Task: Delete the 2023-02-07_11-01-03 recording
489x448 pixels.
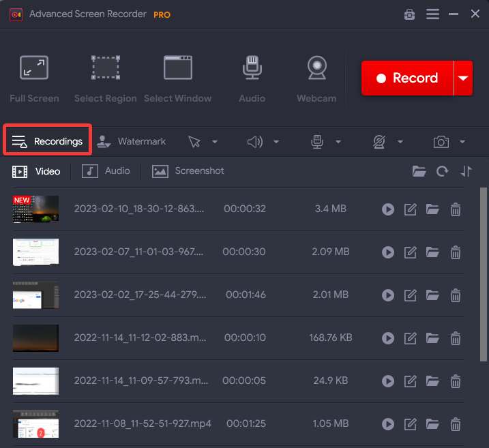Action: 456,252
